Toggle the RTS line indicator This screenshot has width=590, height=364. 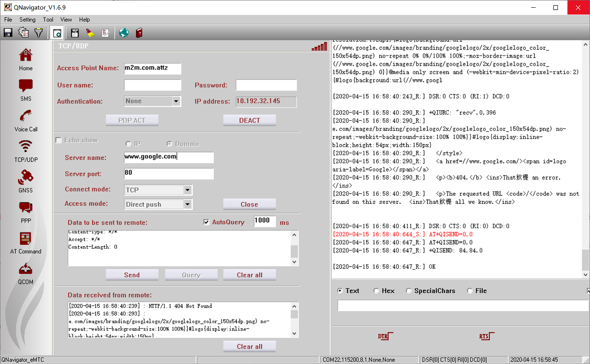pyautogui.click(x=487, y=336)
